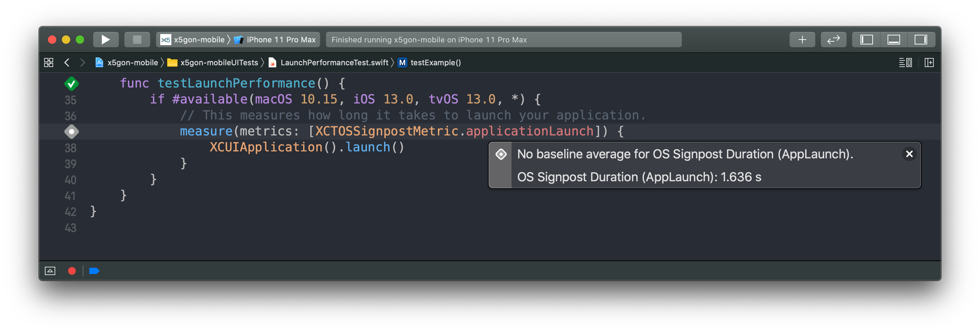Click the measure method call
The width and height of the screenshot is (980, 332).
tap(206, 131)
